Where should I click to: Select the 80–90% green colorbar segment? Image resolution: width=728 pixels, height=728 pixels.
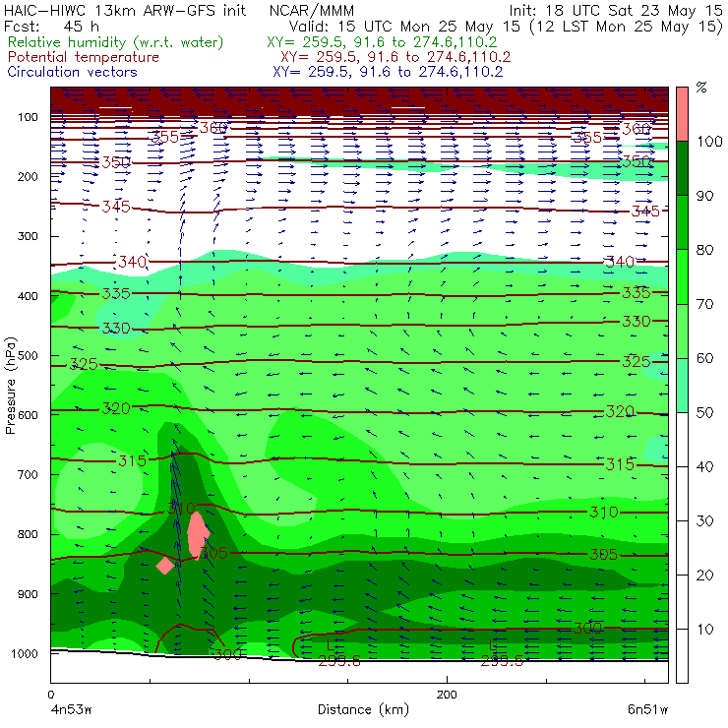pyautogui.click(x=682, y=222)
